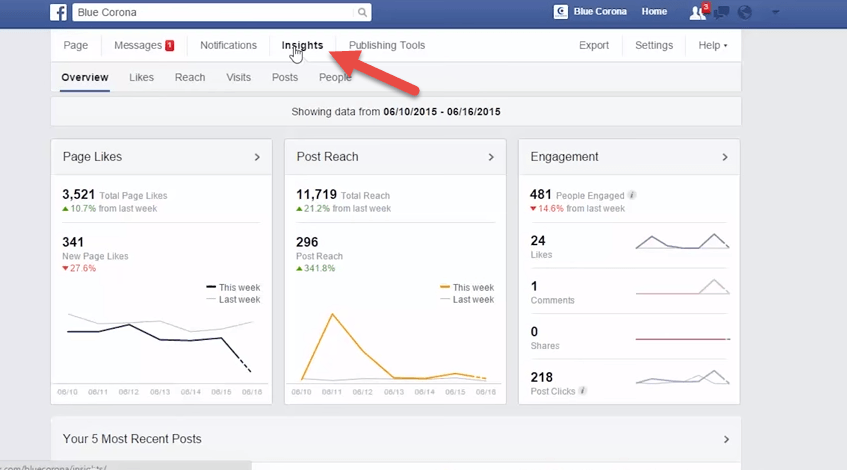This screenshot has width=847, height=470.
Task: Expand the Engagement panel arrow
Action: pyautogui.click(x=726, y=157)
